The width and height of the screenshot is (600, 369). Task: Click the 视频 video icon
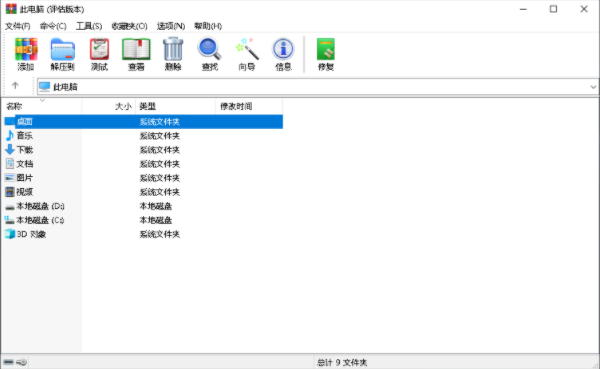coord(10,192)
